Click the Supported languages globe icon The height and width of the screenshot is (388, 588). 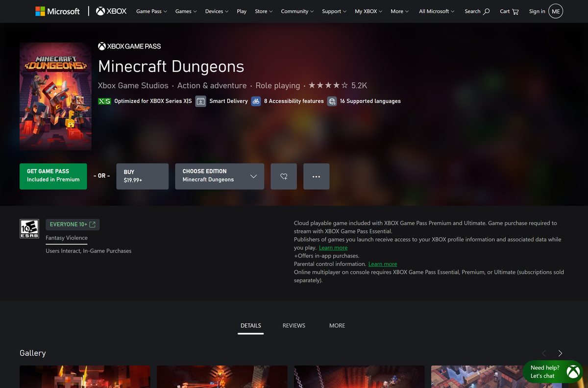(x=332, y=101)
